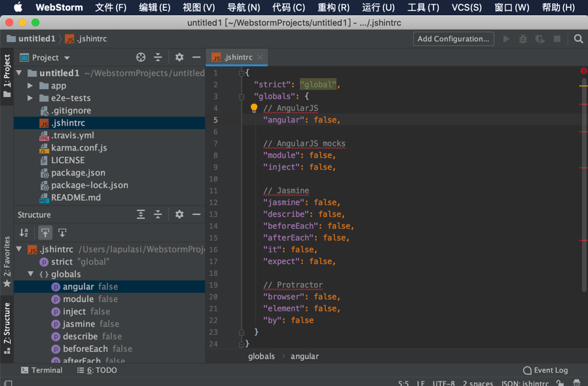Open the Event Log
Viewport: 588px width, 386px height.
click(x=545, y=370)
